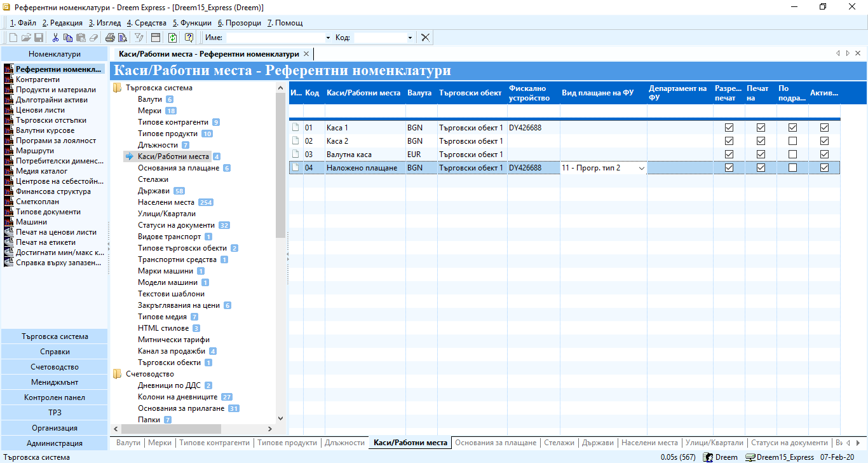Click the form layout toolbar icon
This screenshot has width=868, height=463.
tap(155, 38)
